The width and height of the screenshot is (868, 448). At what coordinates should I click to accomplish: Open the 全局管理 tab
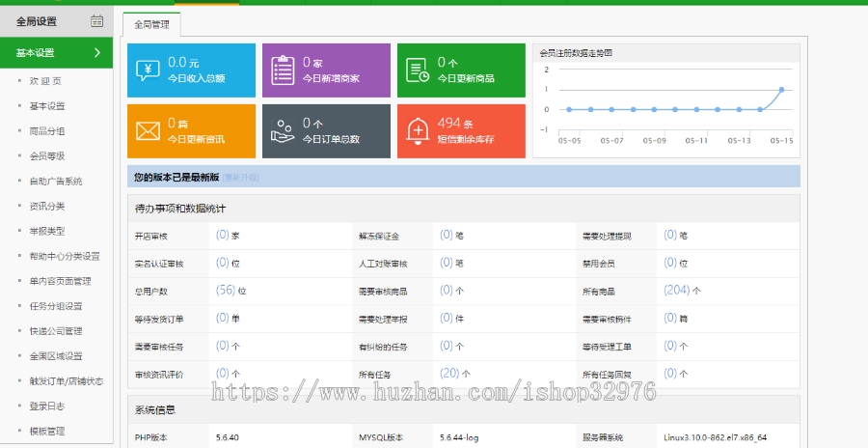pyautogui.click(x=151, y=24)
